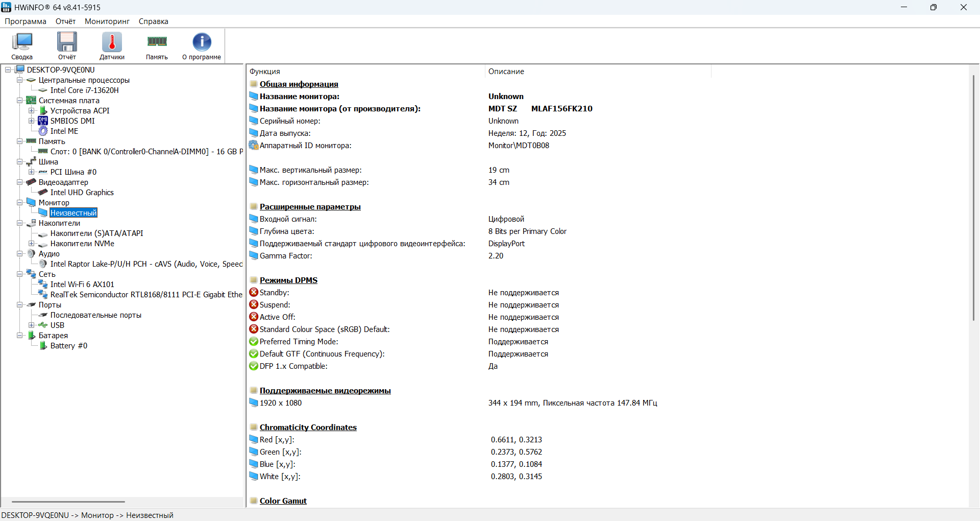Select the Порты tree item
Image resolution: width=980 pixels, height=521 pixels.
pos(50,305)
